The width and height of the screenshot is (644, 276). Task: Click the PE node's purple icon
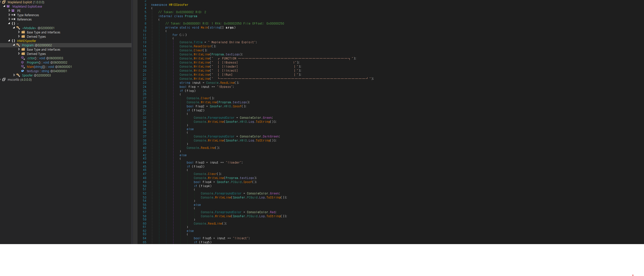pos(13,11)
